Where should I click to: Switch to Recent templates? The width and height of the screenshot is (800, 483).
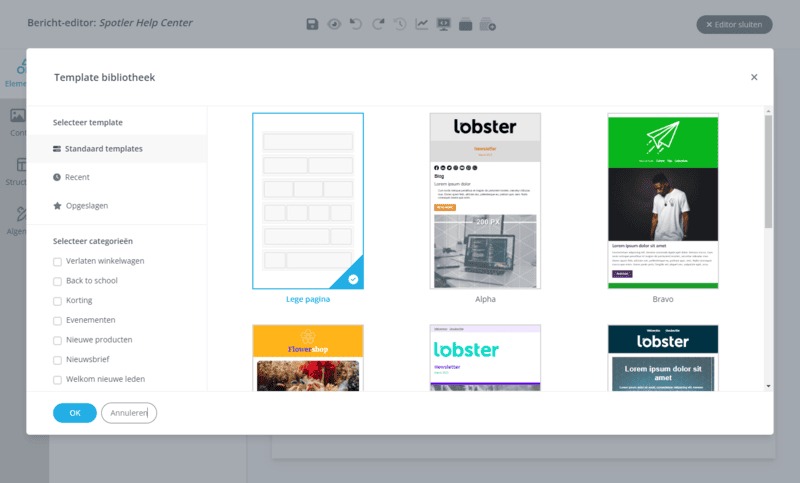tap(78, 177)
